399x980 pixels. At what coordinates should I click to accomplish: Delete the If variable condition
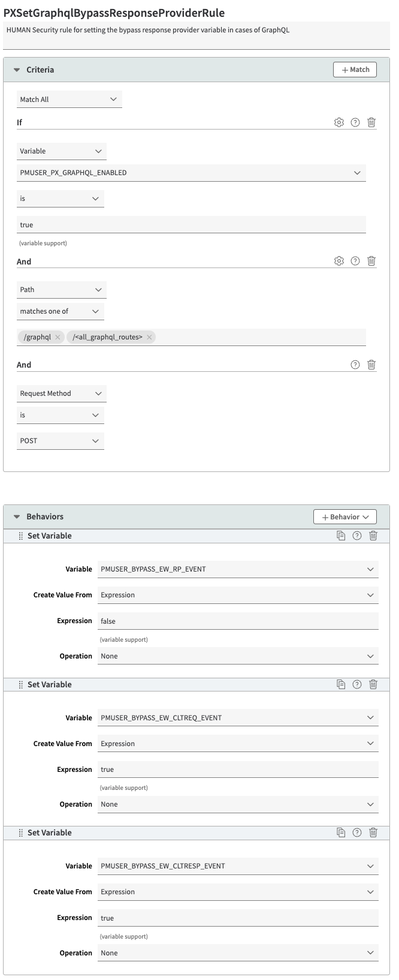pos(371,122)
